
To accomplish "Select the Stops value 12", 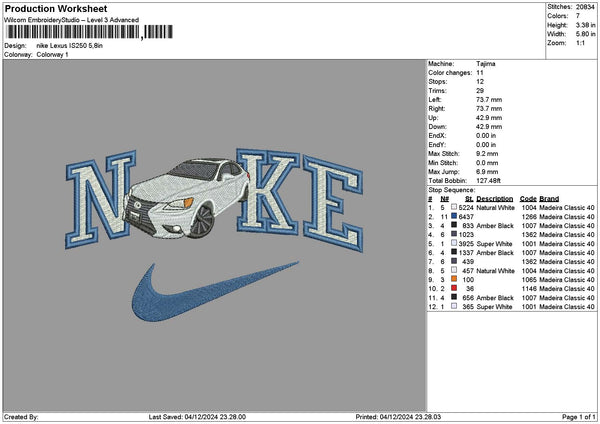I will point(480,82).
